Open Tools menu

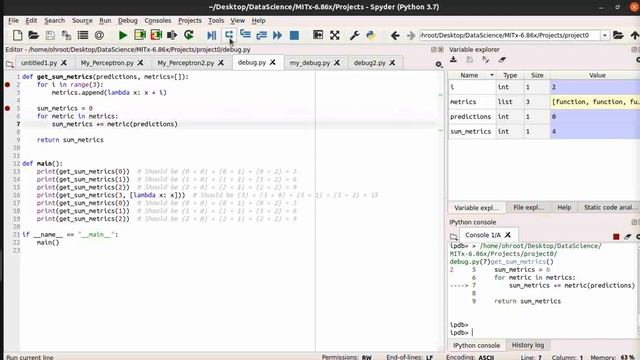pos(216,20)
